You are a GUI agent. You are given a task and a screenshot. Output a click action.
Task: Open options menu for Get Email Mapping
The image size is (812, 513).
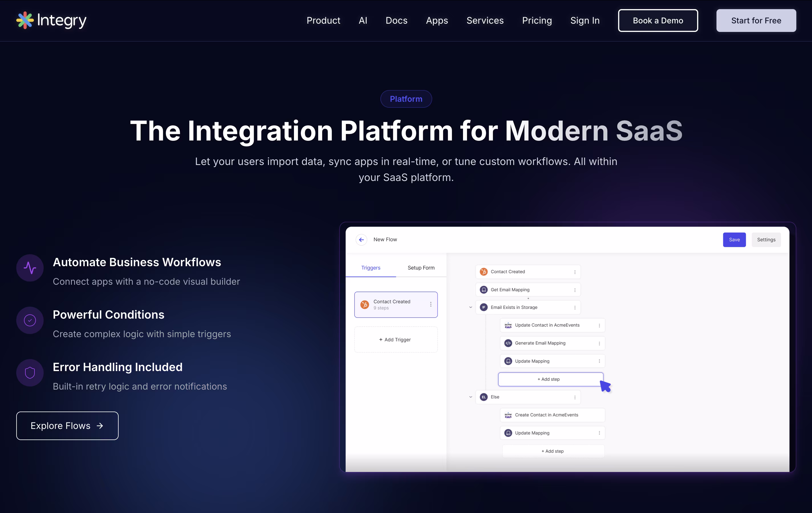pyautogui.click(x=575, y=290)
